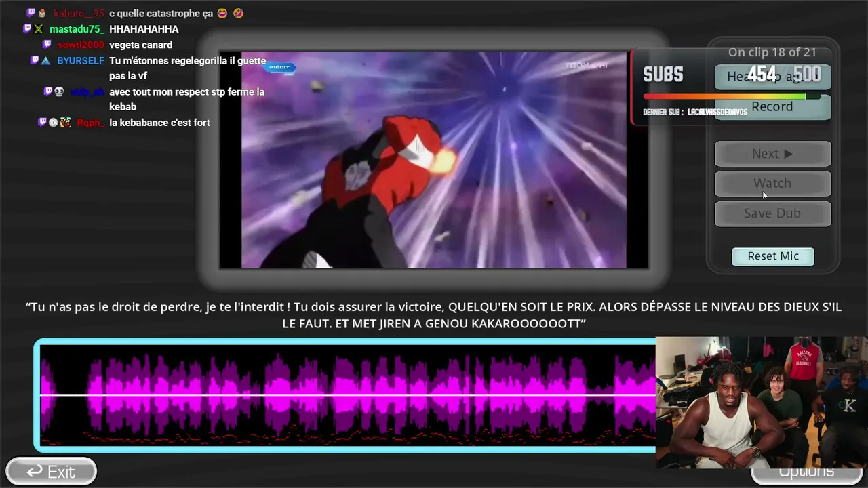Click the Save Dub button
868x488 pixels.
point(772,213)
